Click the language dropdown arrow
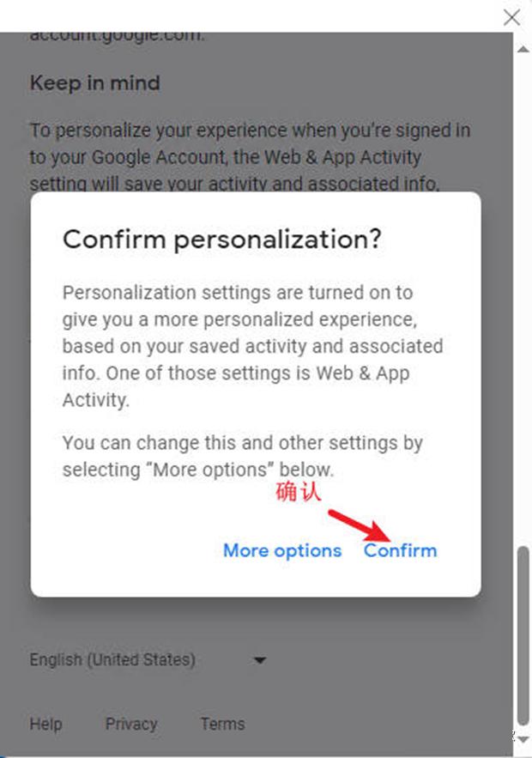This screenshot has height=758, width=532. click(x=260, y=660)
